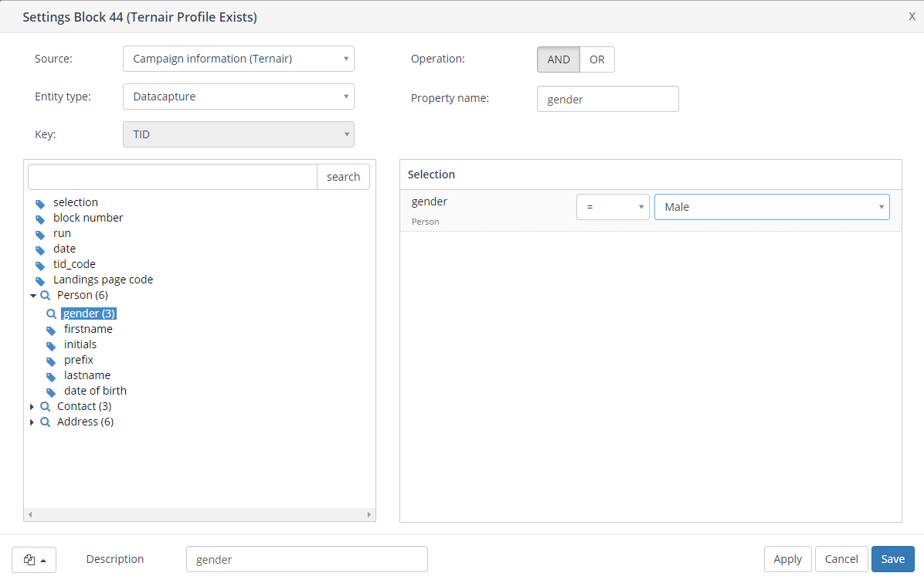Image resolution: width=924 pixels, height=583 pixels.
Task: Set operation to AND
Action: (559, 59)
